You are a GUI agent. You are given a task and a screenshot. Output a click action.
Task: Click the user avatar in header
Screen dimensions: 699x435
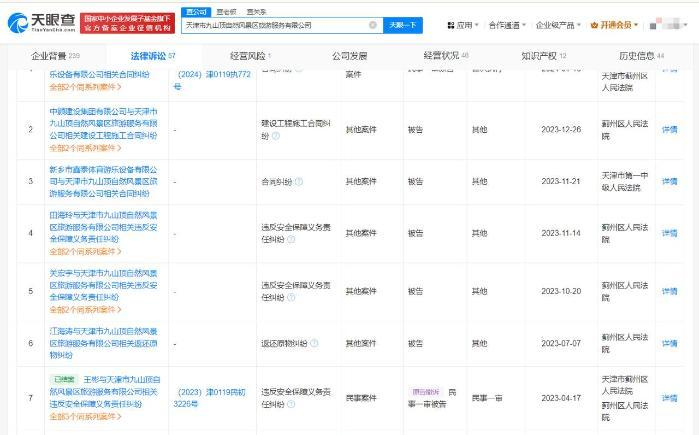click(x=670, y=25)
